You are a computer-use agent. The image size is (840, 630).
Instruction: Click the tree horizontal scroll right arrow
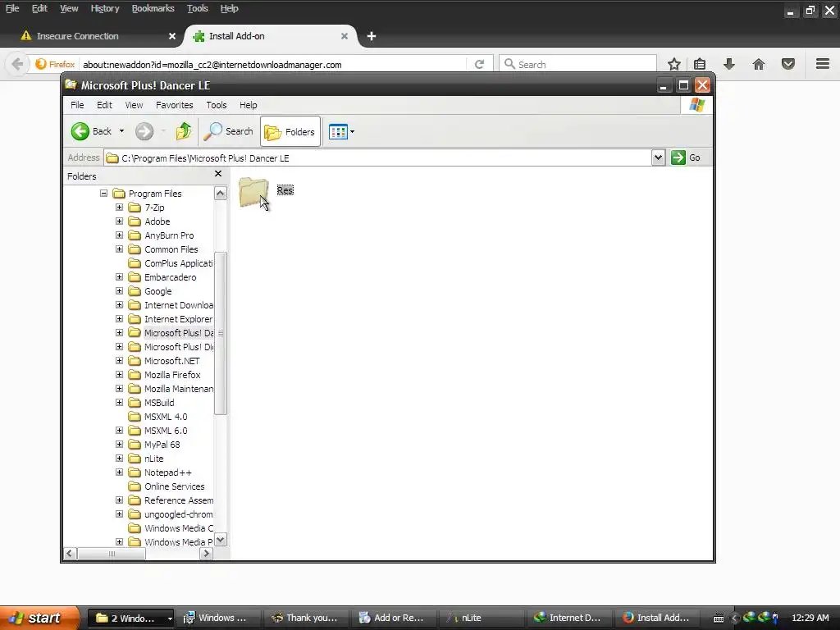[206, 554]
